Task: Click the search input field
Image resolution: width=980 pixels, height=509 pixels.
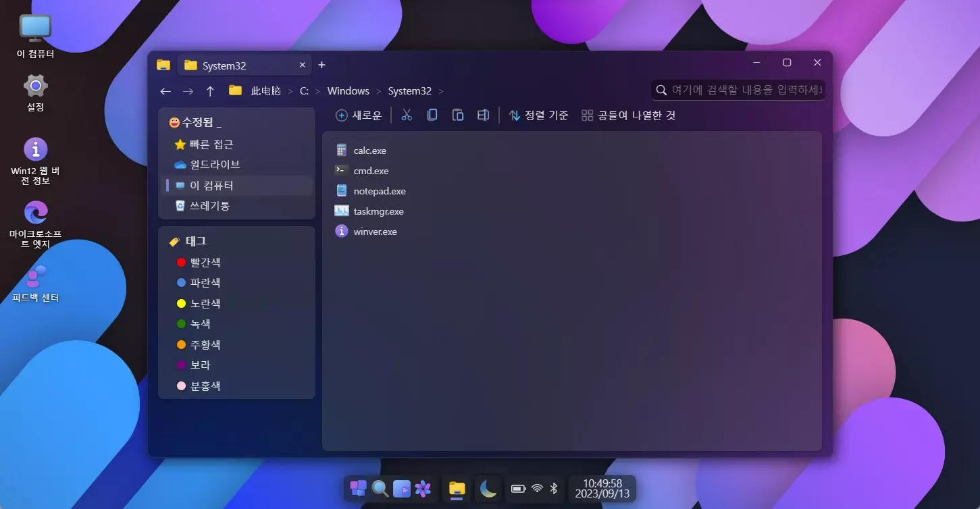Action: point(738,90)
